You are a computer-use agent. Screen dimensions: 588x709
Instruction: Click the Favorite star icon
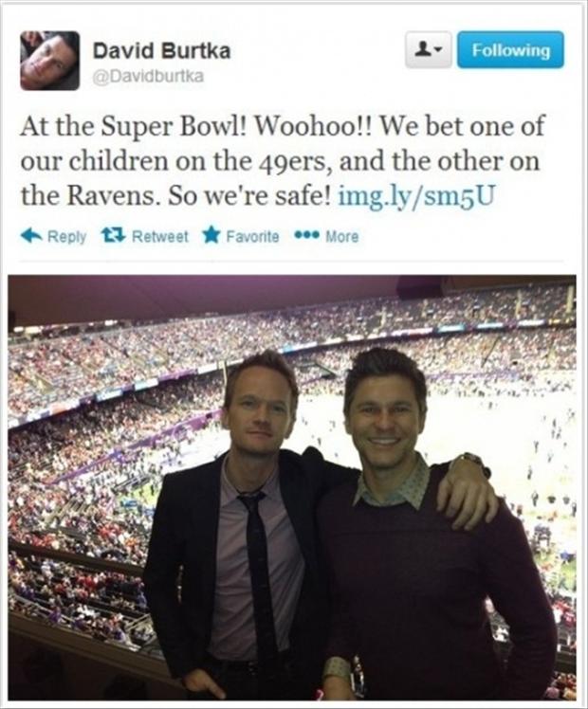[211, 236]
